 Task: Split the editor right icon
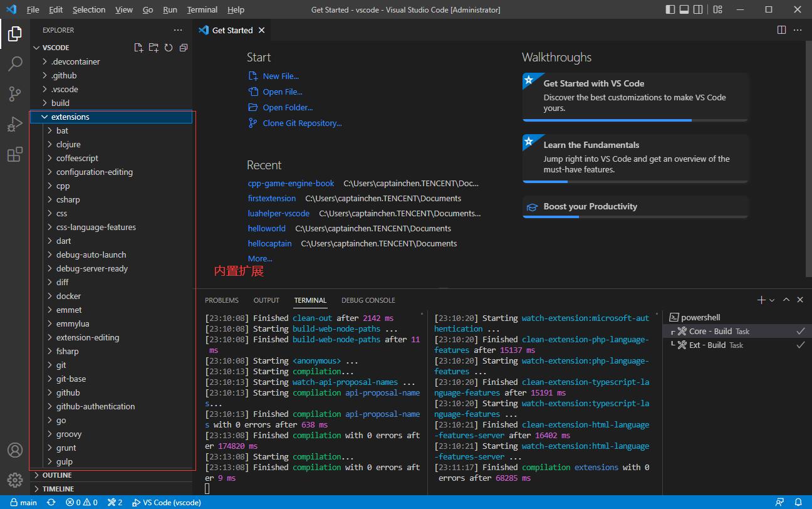click(781, 30)
